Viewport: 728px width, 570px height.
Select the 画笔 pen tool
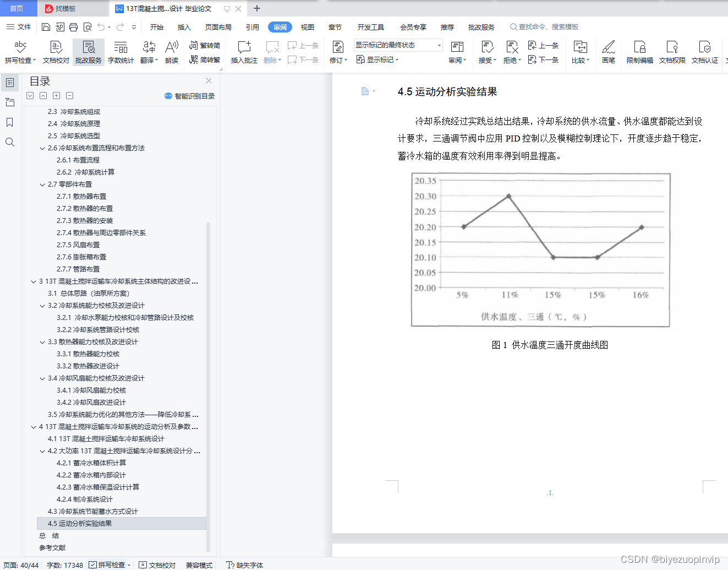click(x=609, y=52)
